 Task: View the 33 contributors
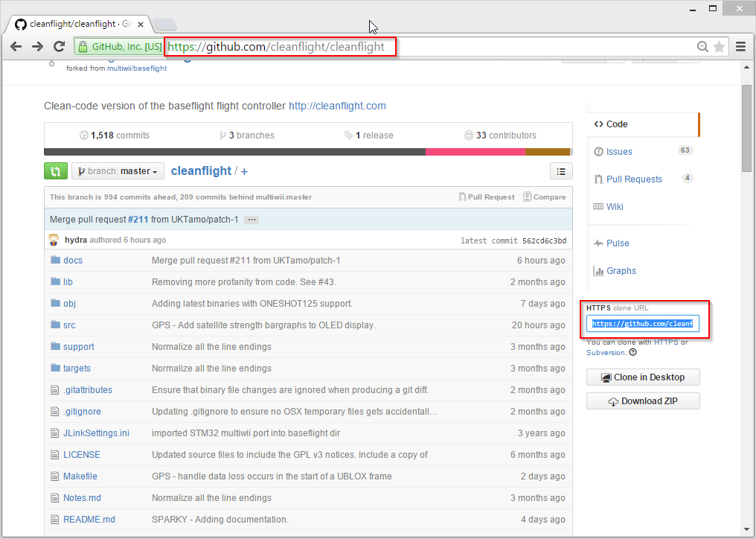tap(501, 135)
